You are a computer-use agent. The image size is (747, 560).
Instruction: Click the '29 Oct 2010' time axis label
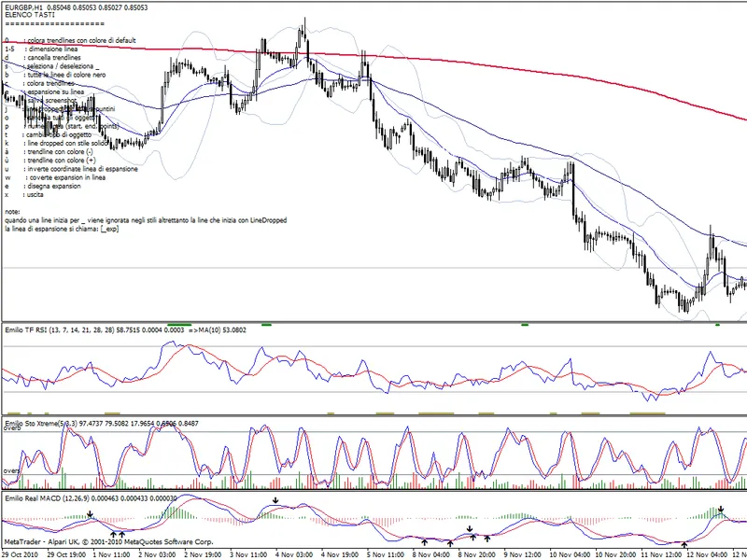pyautogui.click(x=19, y=554)
